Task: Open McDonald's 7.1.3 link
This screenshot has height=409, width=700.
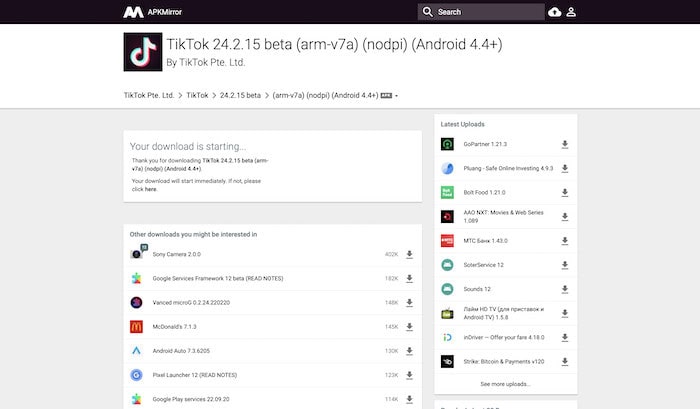Action: (175, 327)
